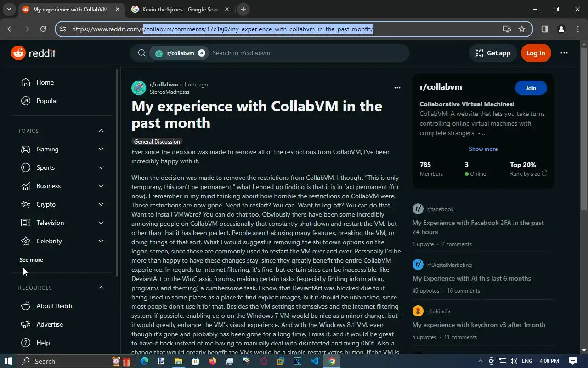Click the install app icon in address bar
The width and height of the screenshot is (588, 368).
pos(507,29)
